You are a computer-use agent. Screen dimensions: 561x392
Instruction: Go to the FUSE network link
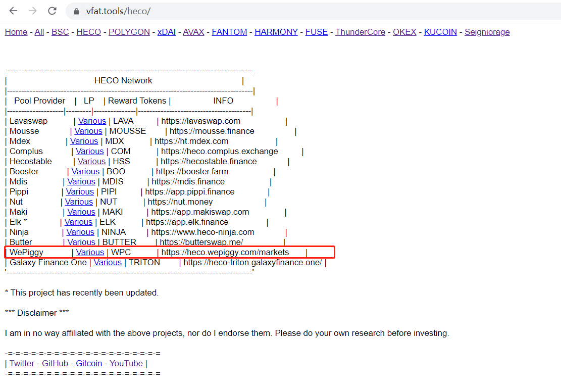(x=317, y=32)
